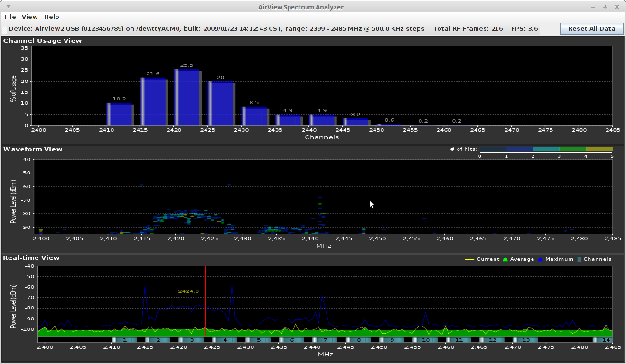The width and height of the screenshot is (626, 364).
Task: Select channel 1 marker in Real-time View
Action: (124, 340)
